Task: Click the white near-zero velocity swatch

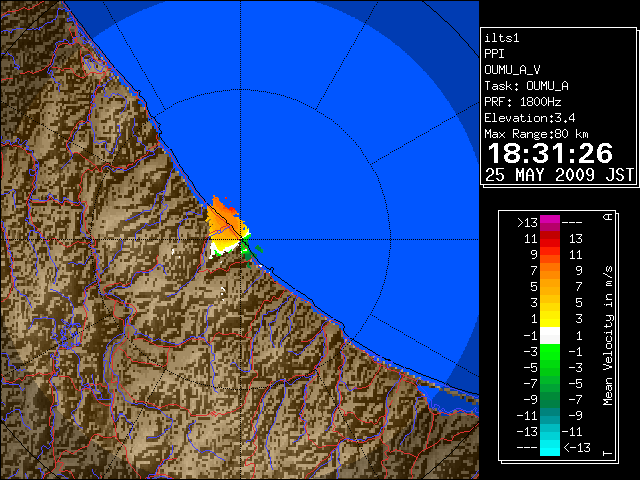Action: pos(550,336)
